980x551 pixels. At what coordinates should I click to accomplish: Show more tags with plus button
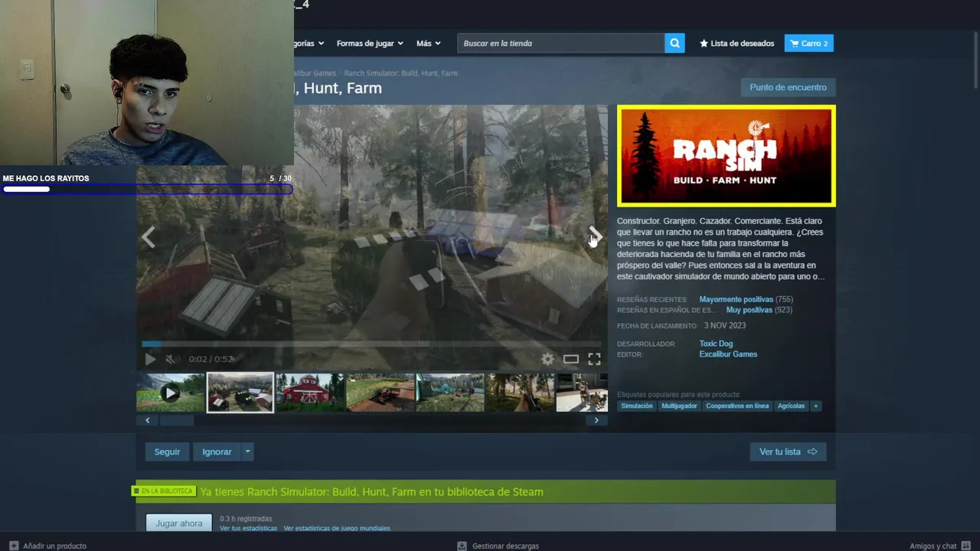(815, 406)
